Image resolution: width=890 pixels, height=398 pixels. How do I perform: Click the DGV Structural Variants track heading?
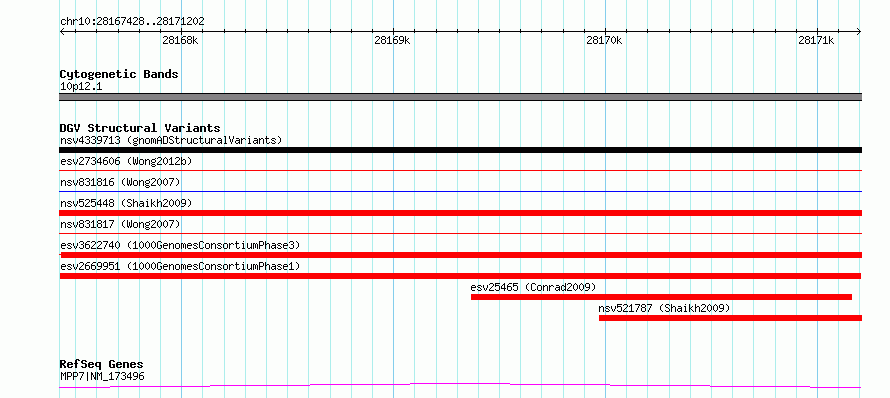click(x=140, y=128)
